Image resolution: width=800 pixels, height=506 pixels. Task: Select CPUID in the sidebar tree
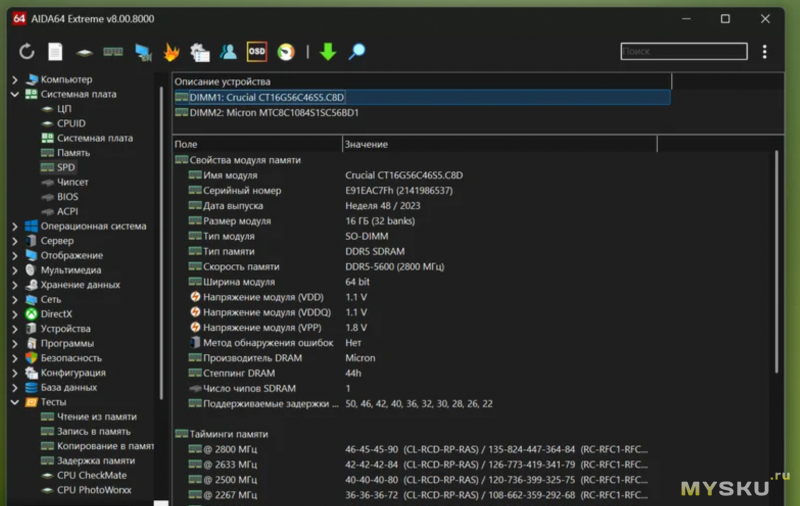70,124
